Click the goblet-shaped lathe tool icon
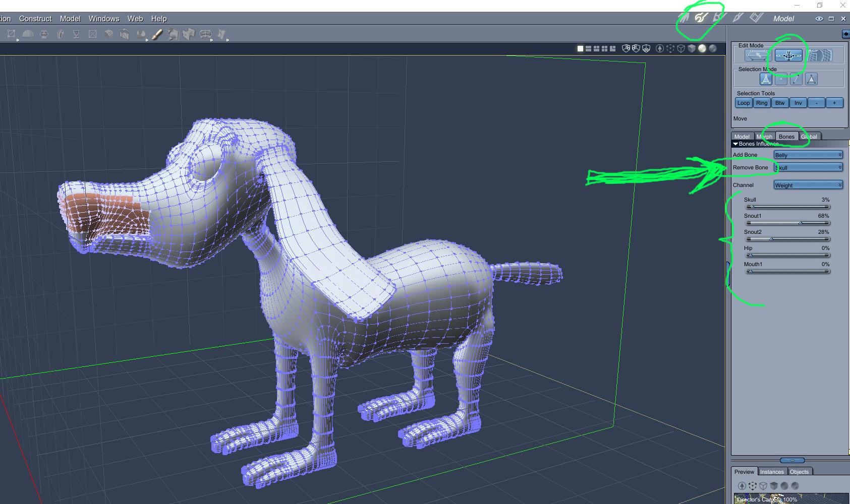Screen dimensions: 850x504 click(76, 34)
